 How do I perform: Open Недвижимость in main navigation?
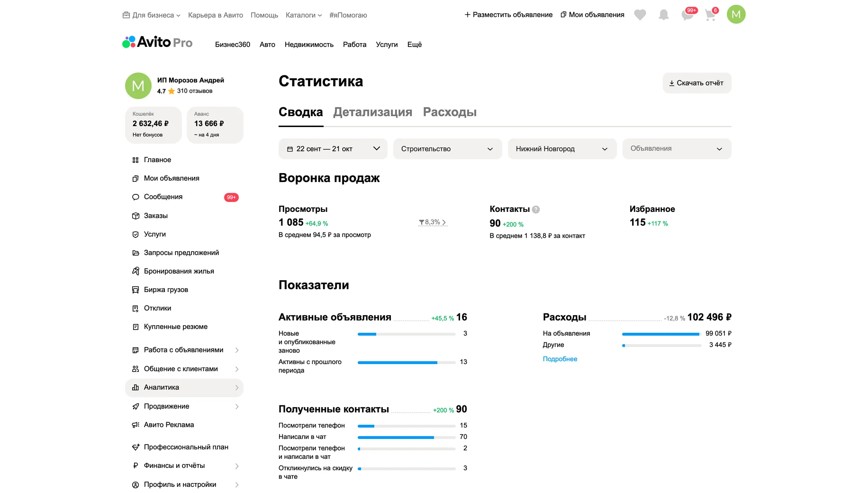309,45
